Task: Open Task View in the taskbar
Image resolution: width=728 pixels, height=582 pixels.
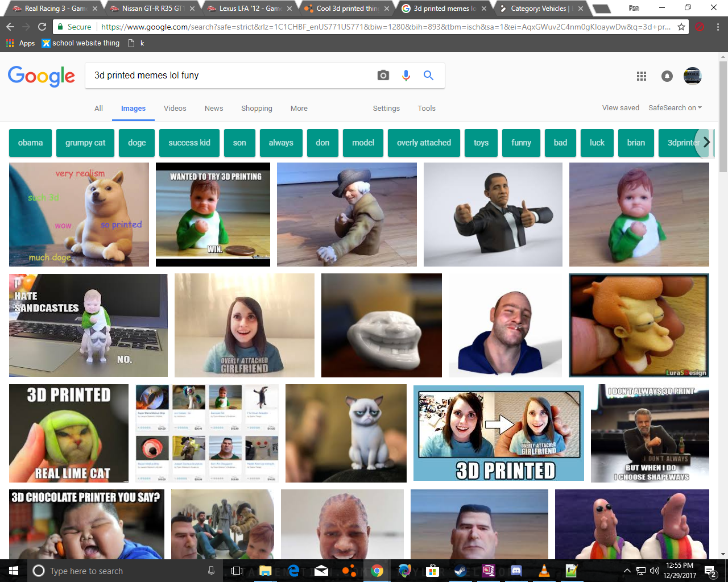Action: pos(237,571)
